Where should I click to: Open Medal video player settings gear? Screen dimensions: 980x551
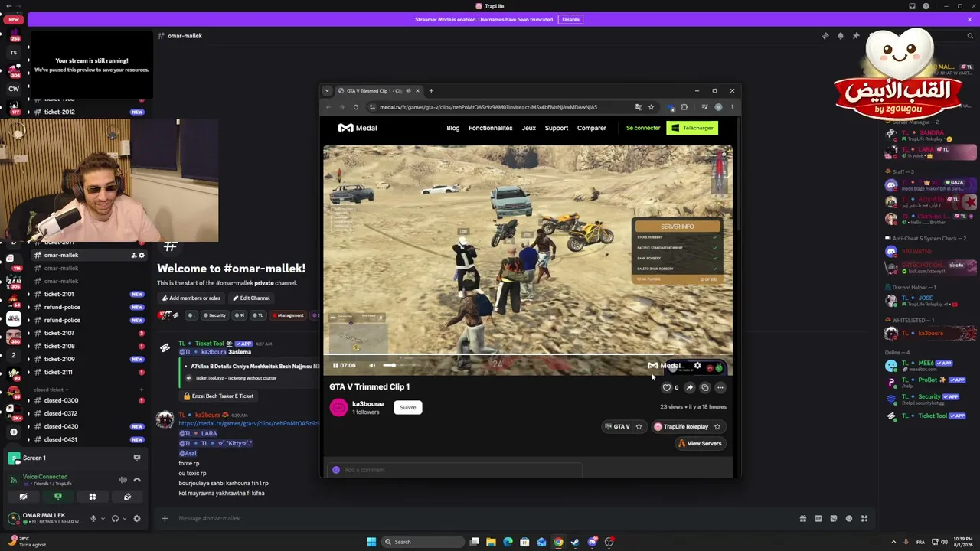[697, 366]
